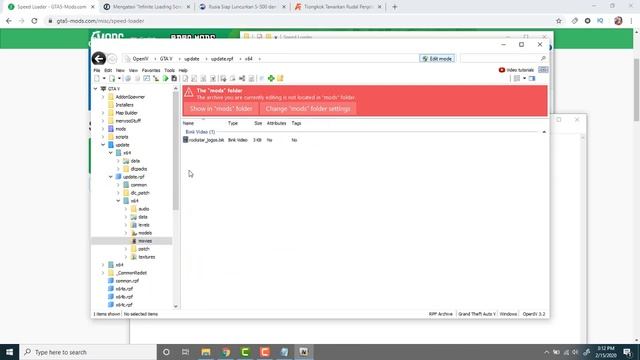Image resolution: width=640 pixels, height=360 pixels.
Task: Click update.rpf in the breadcrumb path
Action: coord(222,59)
